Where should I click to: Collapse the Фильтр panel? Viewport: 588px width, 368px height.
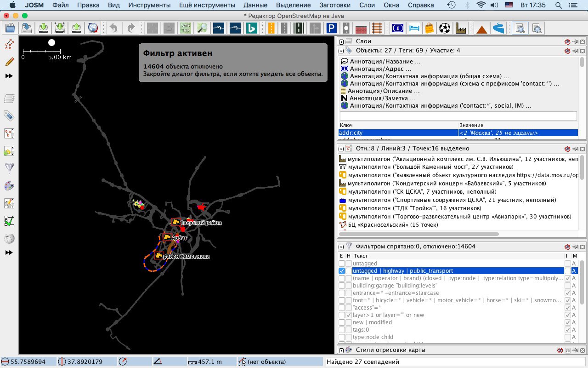pyautogui.click(x=341, y=247)
